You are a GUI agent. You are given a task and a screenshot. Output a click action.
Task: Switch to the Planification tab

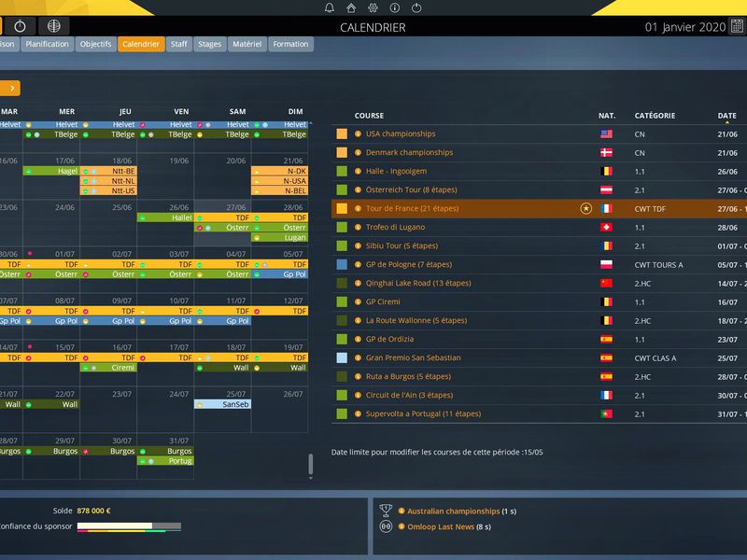coord(48,44)
